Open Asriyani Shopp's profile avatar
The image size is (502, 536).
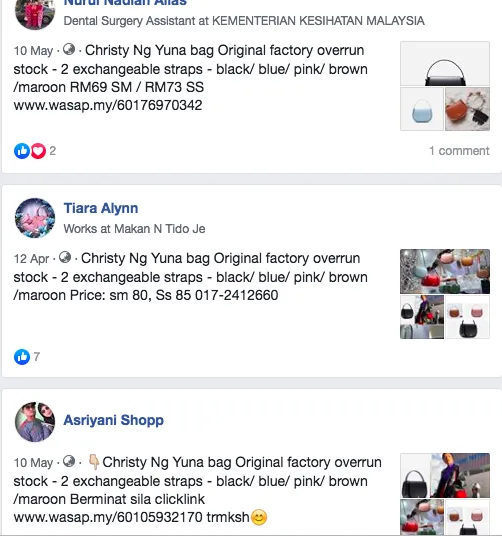pyautogui.click(x=35, y=422)
